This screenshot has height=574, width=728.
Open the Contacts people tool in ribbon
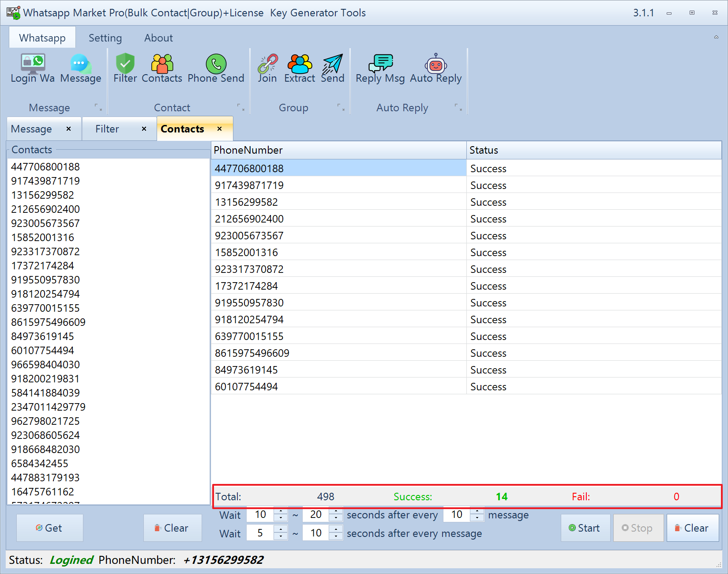(x=162, y=68)
